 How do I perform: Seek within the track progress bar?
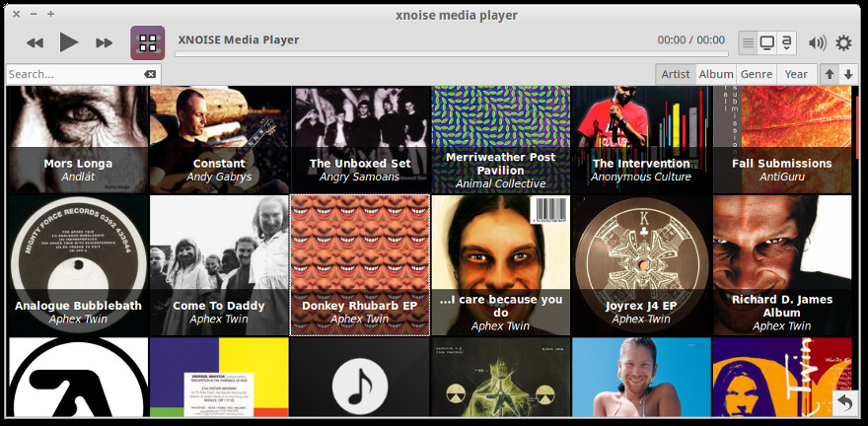(x=451, y=53)
